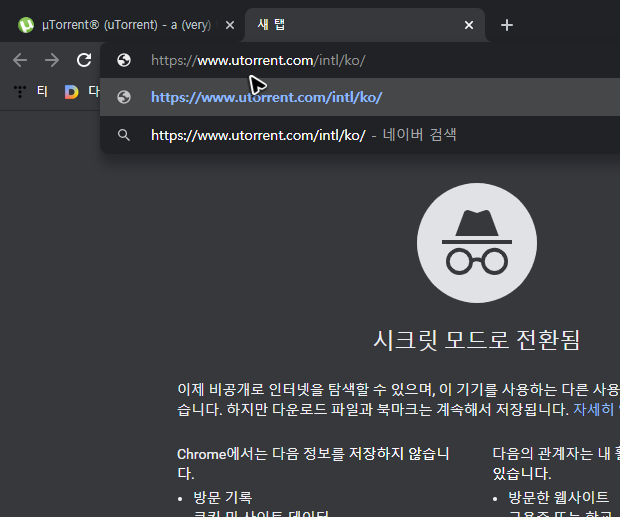Click the 방문 기록 list item
The height and width of the screenshot is (517, 620).
[223, 498]
